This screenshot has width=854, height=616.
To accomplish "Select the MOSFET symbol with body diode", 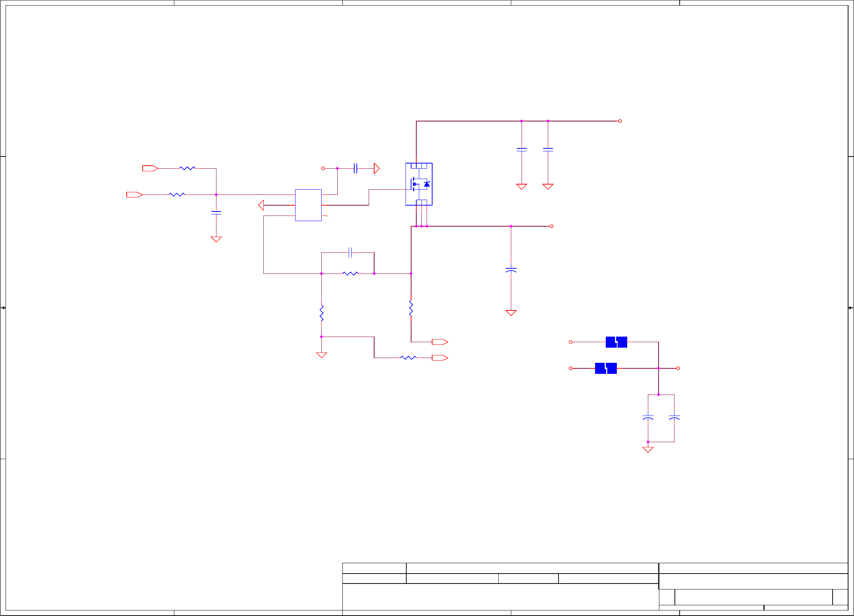I will 419,184.
